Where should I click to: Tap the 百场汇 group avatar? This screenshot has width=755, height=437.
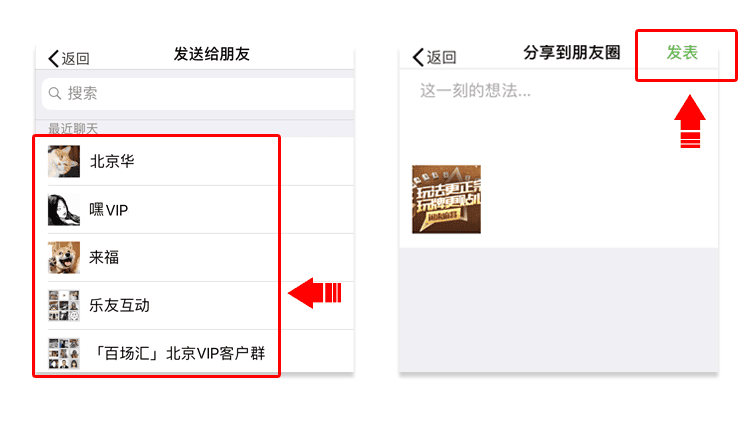tap(64, 353)
